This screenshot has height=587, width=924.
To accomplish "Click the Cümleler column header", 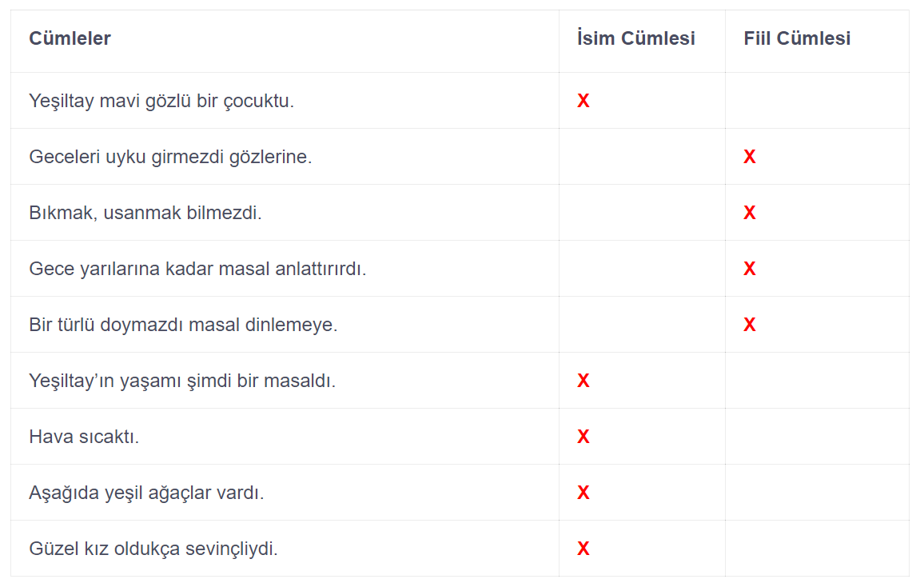I will pyautogui.click(x=70, y=38).
